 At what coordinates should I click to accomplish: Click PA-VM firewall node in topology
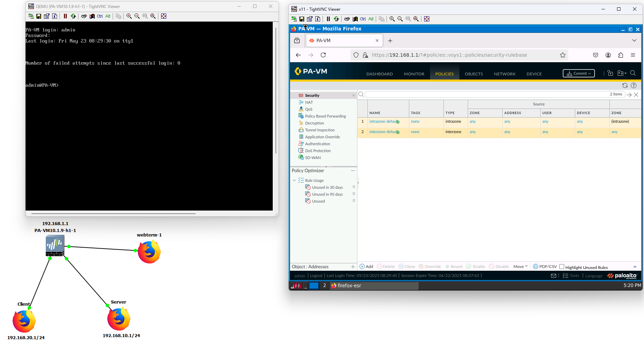(55, 245)
